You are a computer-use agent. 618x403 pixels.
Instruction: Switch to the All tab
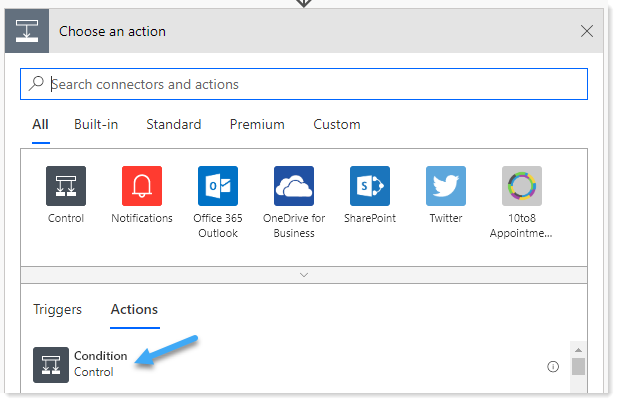40,125
